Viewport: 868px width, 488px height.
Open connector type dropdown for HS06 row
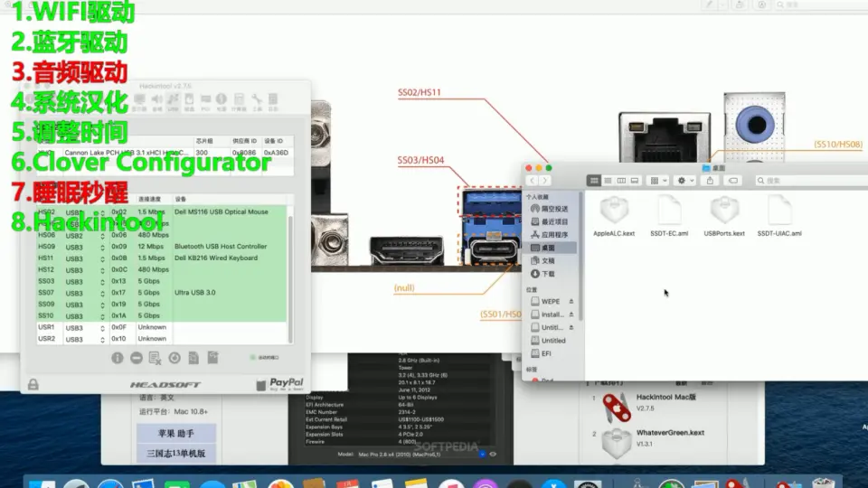(102, 236)
